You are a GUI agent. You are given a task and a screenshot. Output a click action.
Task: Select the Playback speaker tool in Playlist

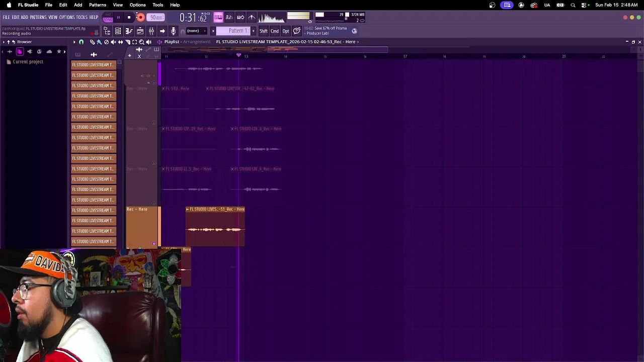(x=148, y=42)
